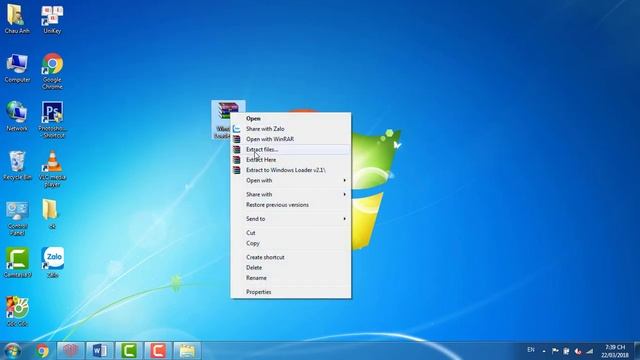The height and width of the screenshot is (360, 640).
Task: Choose Cut in the context menu
Action: (291, 233)
